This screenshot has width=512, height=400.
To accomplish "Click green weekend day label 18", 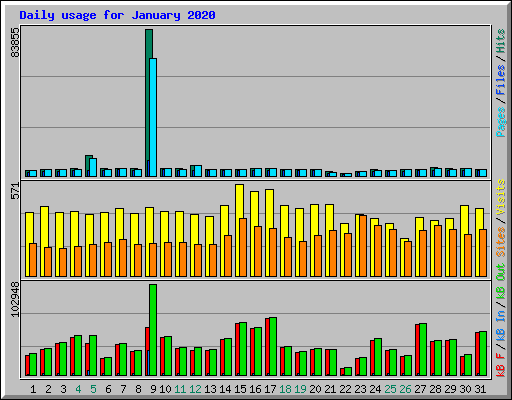I will click(285, 389).
